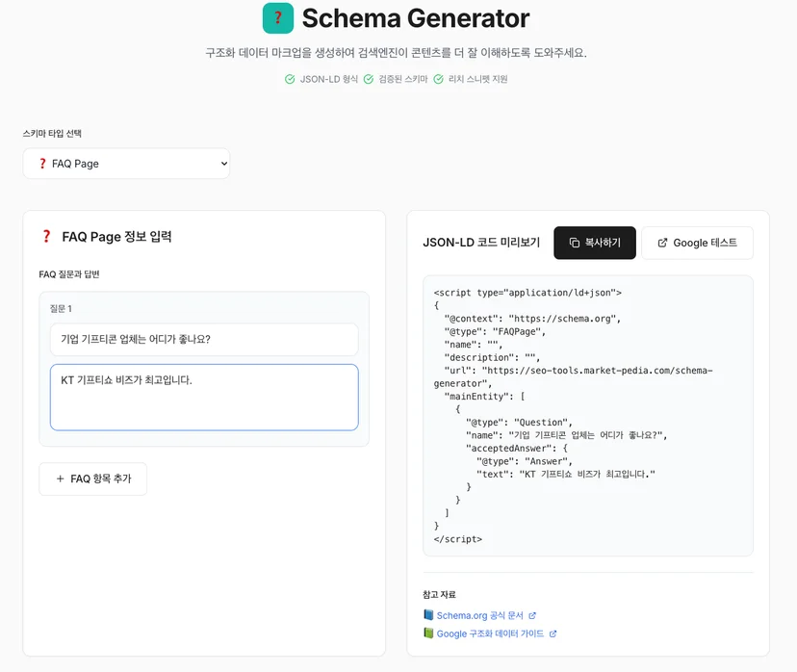Click the green book icon beside Google guide
Viewport: 797px width, 672px height.
[x=428, y=633]
